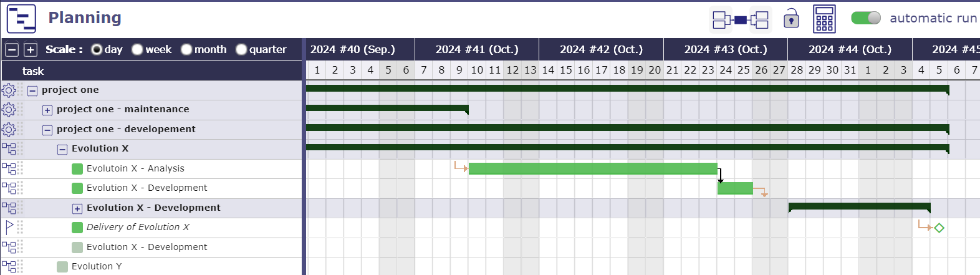This screenshot has width=980, height=275.
Task: Toggle the automatic run switch
Action: pos(866,18)
